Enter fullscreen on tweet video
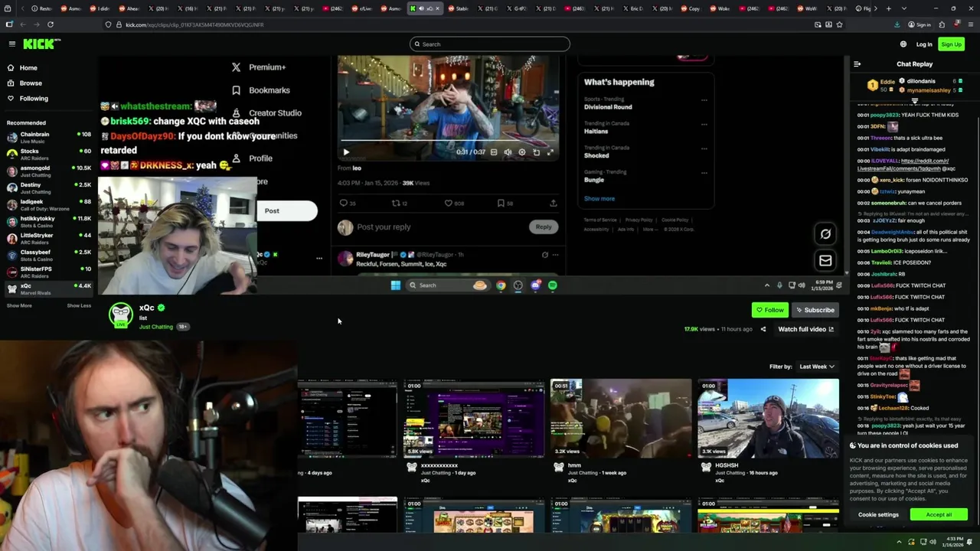This screenshot has width=980, height=551. coord(550,152)
